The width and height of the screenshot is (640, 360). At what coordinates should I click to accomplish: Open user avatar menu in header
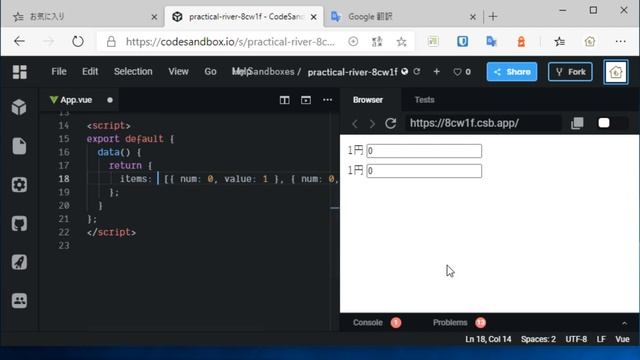(x=616, y=72)
